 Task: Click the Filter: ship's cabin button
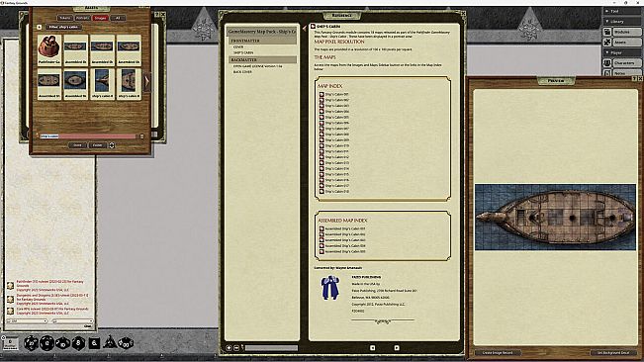point(63,27)
